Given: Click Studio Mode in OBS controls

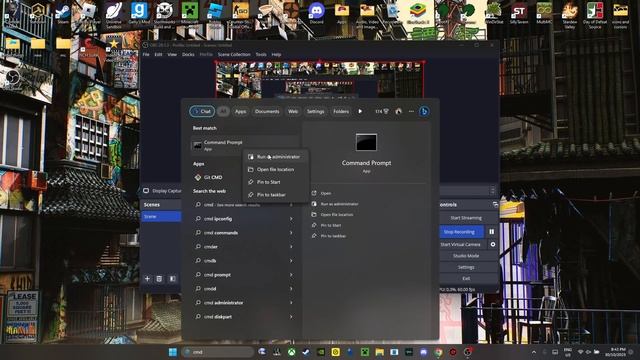Looking at the screenshot, I should coord(466,256).
